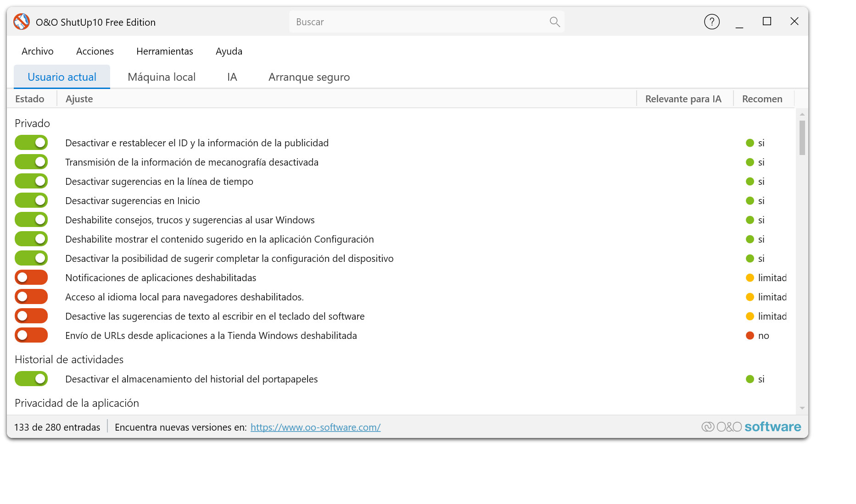The image size is (856, 504).
Task: Click the Privacidad de la aplicación group heading
Action: coord(77,403)
